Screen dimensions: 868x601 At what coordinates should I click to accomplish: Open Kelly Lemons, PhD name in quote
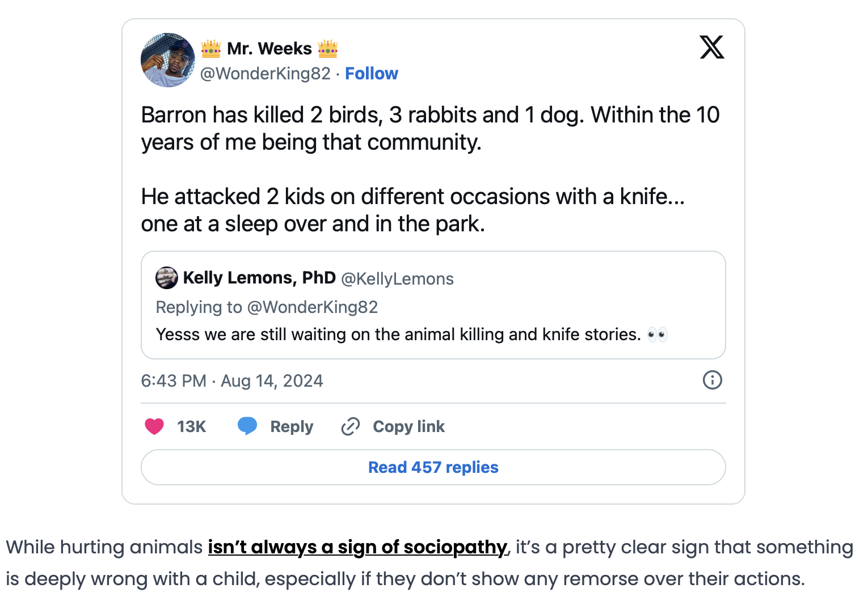click(x=259, y=278)
